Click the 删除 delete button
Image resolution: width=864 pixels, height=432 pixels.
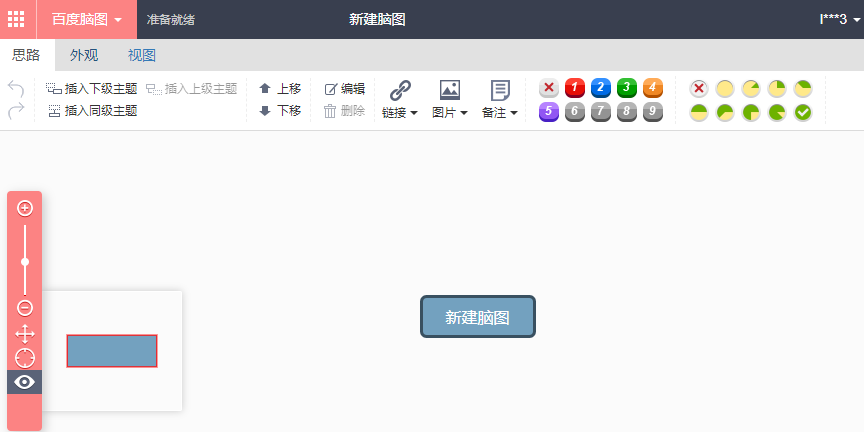(345, 111)
